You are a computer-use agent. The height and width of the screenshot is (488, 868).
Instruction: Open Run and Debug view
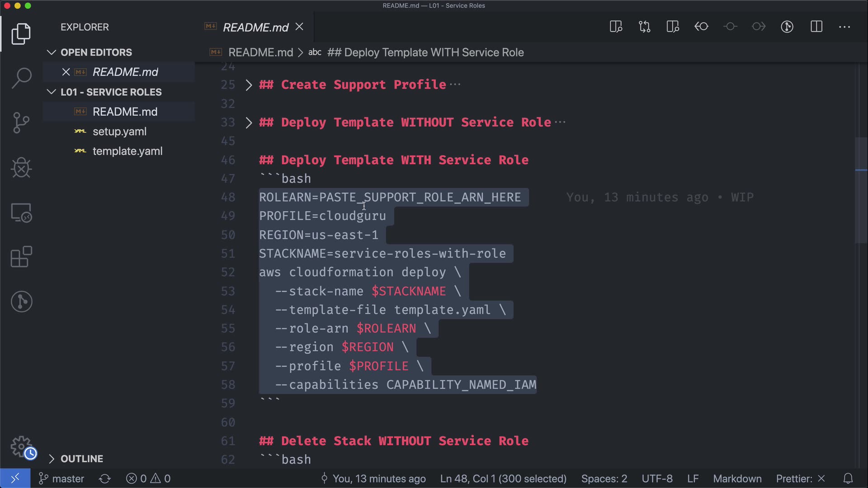coord(21,168)
